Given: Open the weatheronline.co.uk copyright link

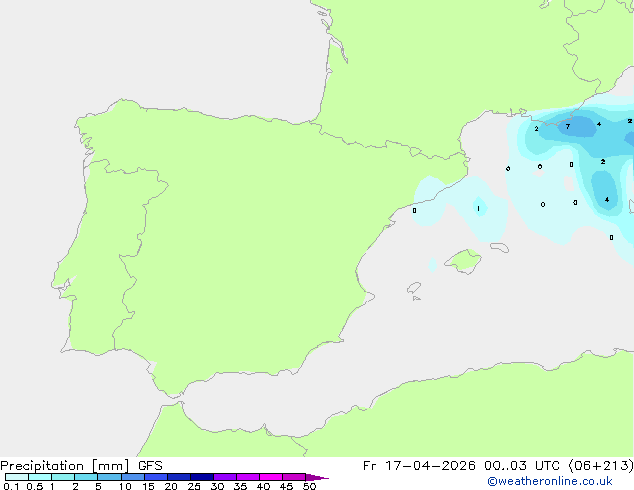Looking at the screenshot, I should (x=550, y=481).
